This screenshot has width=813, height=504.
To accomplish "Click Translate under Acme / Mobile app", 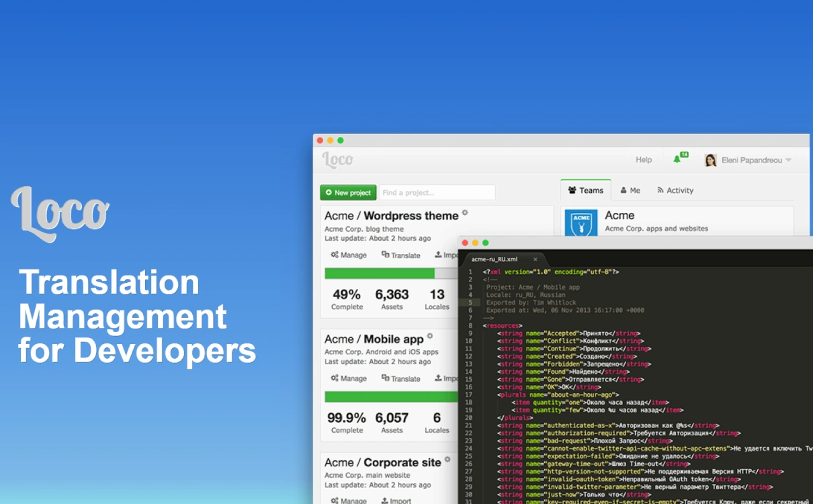I will click(x=401, y=378).
